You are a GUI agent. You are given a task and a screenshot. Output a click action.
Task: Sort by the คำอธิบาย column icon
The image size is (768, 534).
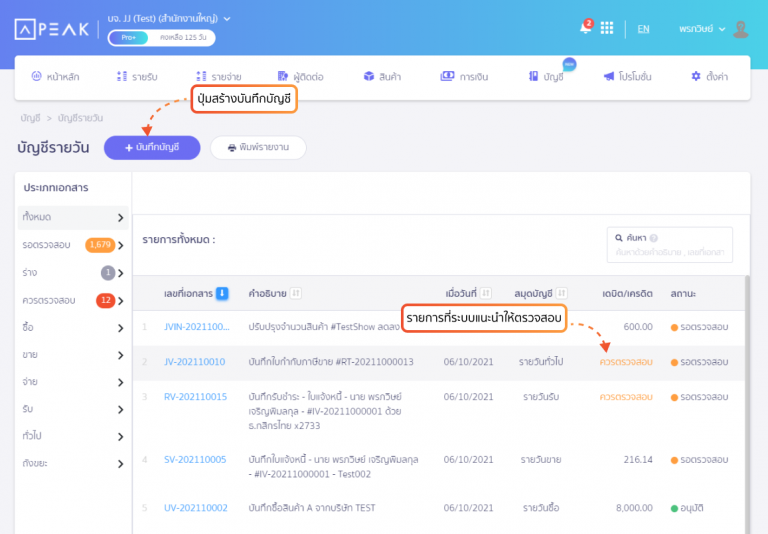[x=297, y=293]
